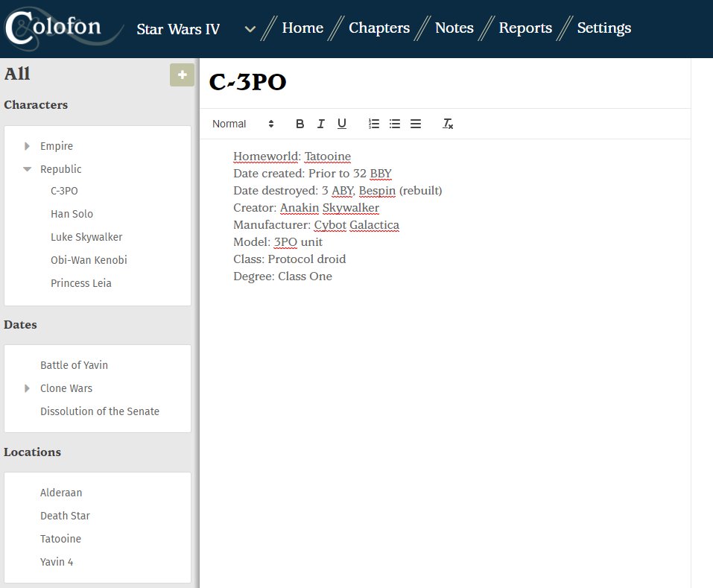Open the Normal paragraph style dropdown
713x588 pixels.
tap(243, 124)
